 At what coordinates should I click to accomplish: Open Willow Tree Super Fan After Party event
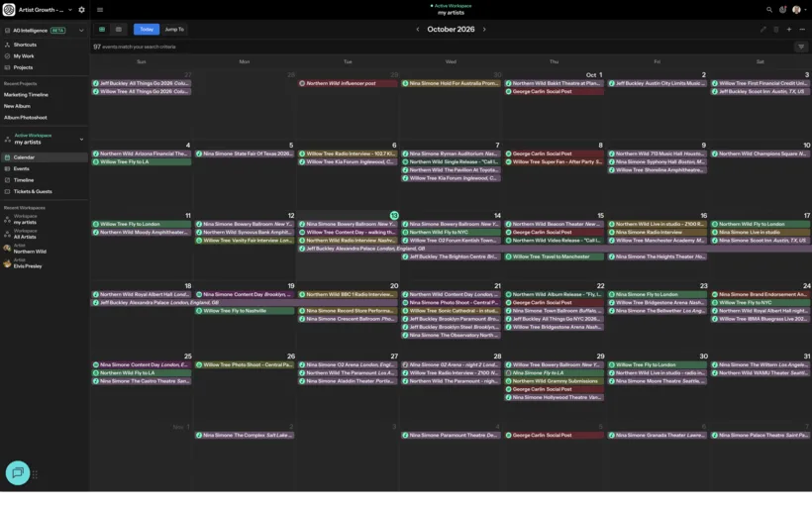pos(555,162)
